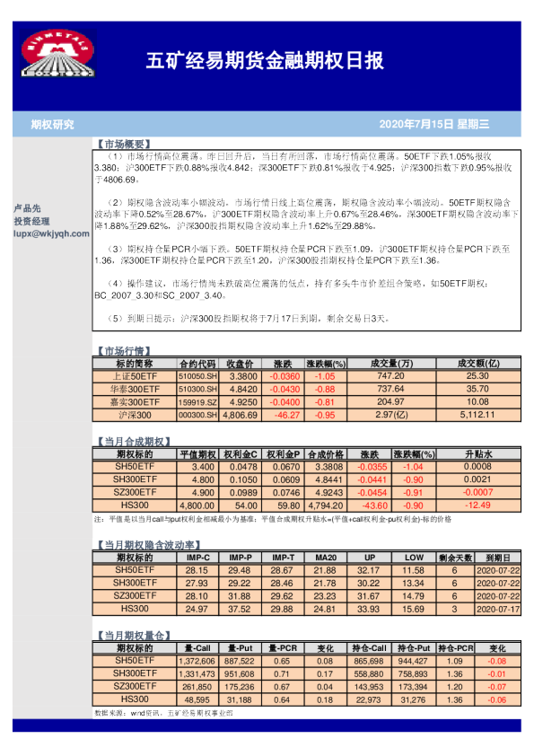The image size is (534, 756).
Task: Click the 华泰300ETF row name
Action: [x=135, y=389]
